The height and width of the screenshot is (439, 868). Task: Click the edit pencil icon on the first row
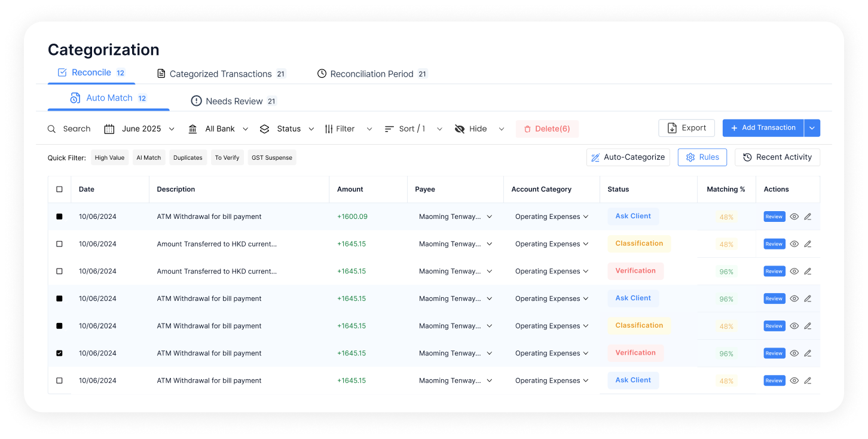coord(808,216)
